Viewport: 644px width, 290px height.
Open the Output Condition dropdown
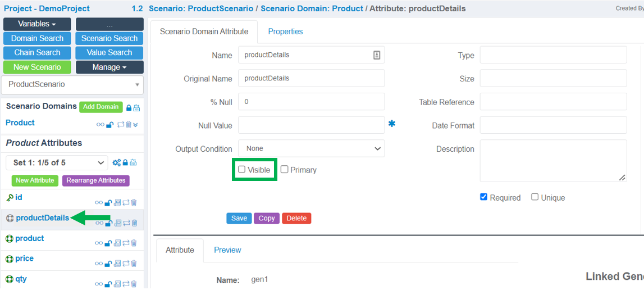311,148
